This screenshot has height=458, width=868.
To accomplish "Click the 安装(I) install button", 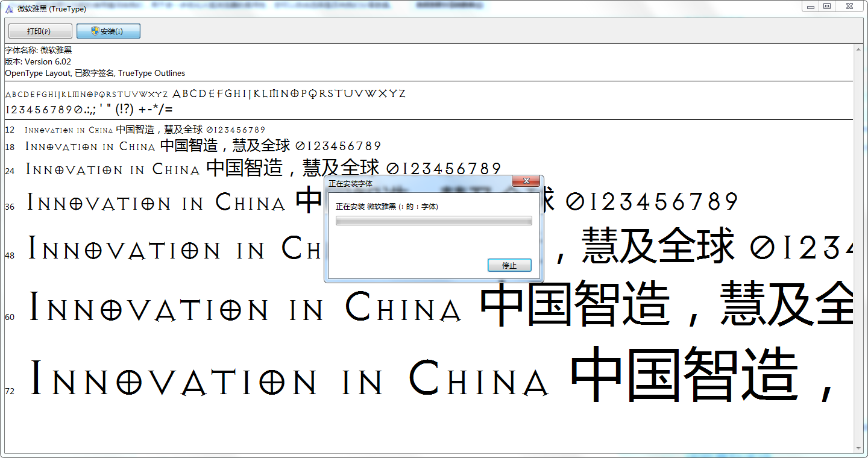I will point(108,31).
